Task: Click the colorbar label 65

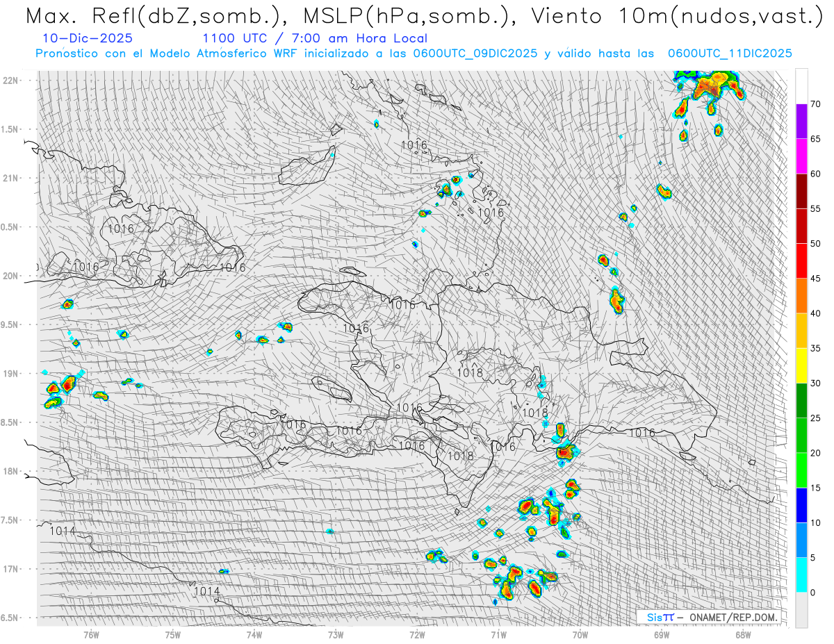Action: click(x=815, y=139)
